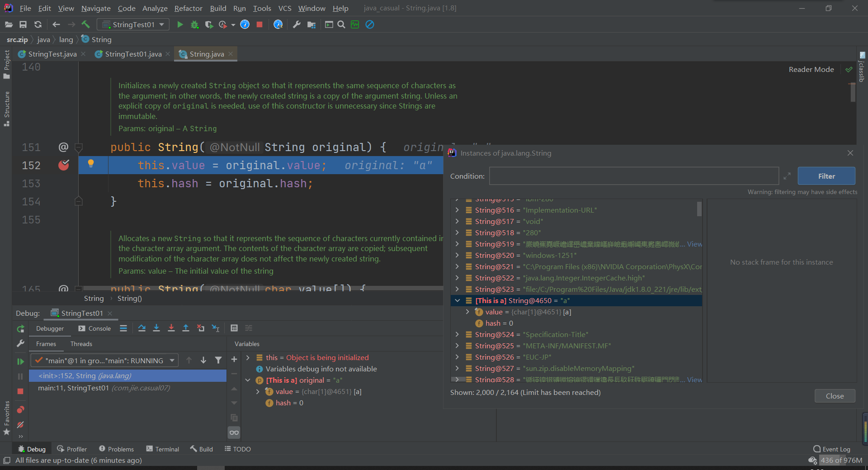Run StringTest01 with green play button
Viewport: 868px width, 470px height.
(180, 24)
